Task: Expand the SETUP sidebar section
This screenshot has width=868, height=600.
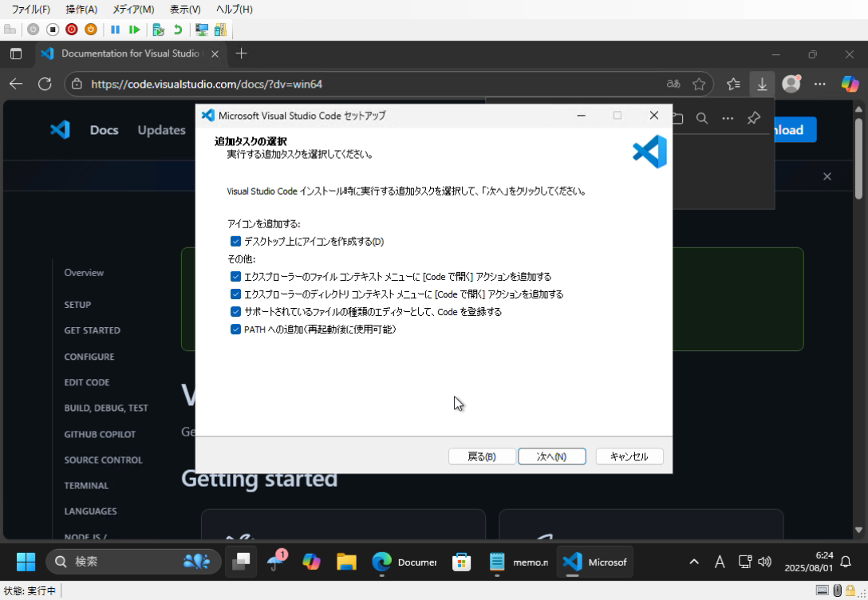Action: (x=77, y=305)
